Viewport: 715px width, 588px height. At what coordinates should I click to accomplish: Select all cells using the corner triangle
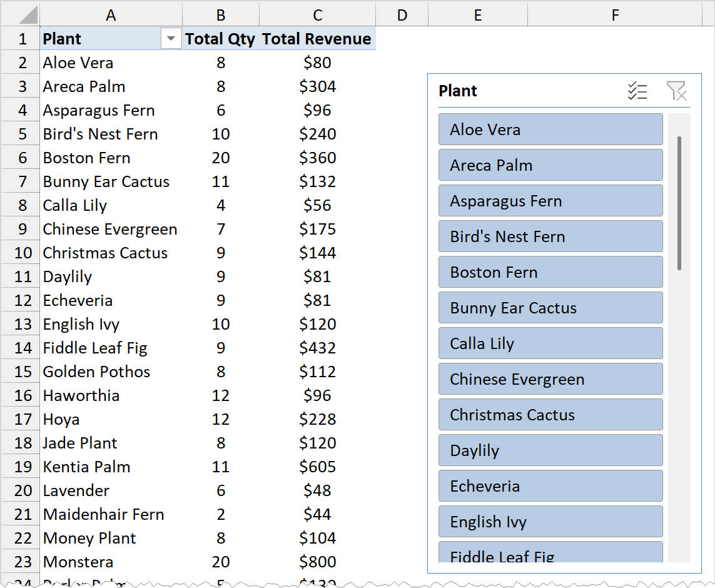tap(28, 14)
